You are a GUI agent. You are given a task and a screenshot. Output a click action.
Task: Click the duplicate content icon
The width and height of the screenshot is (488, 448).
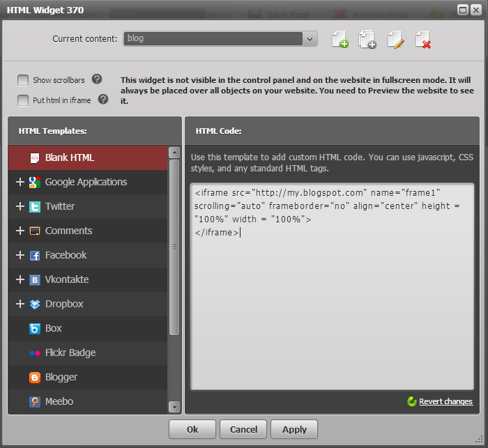tap(367, 39)
